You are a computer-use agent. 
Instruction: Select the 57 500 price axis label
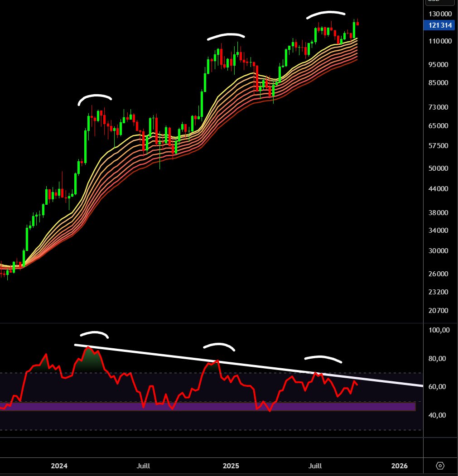(x=438, y=146)
